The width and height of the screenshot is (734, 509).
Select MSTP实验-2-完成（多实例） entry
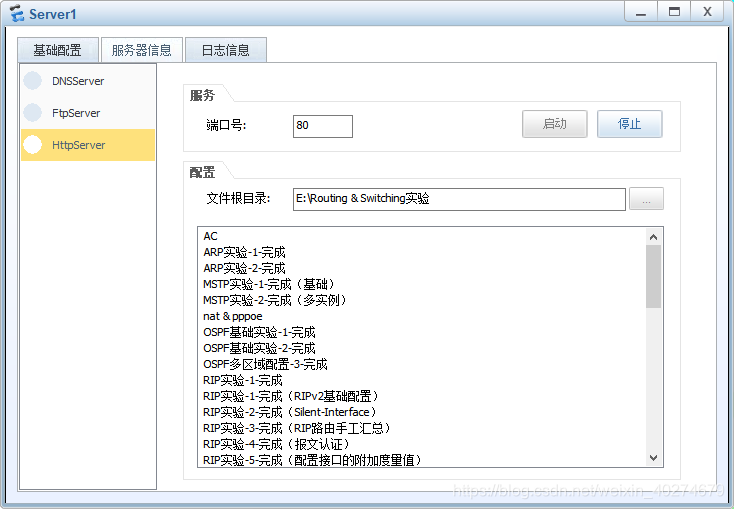(276, 300)
